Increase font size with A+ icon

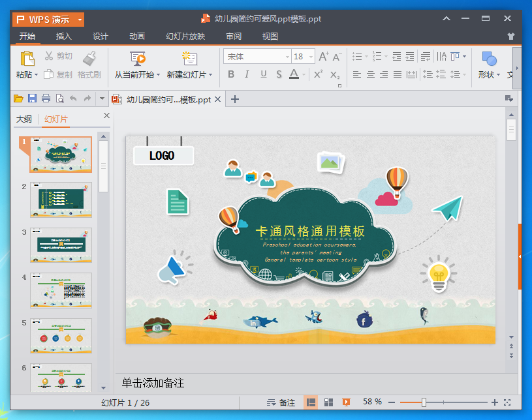coord(324,56)
